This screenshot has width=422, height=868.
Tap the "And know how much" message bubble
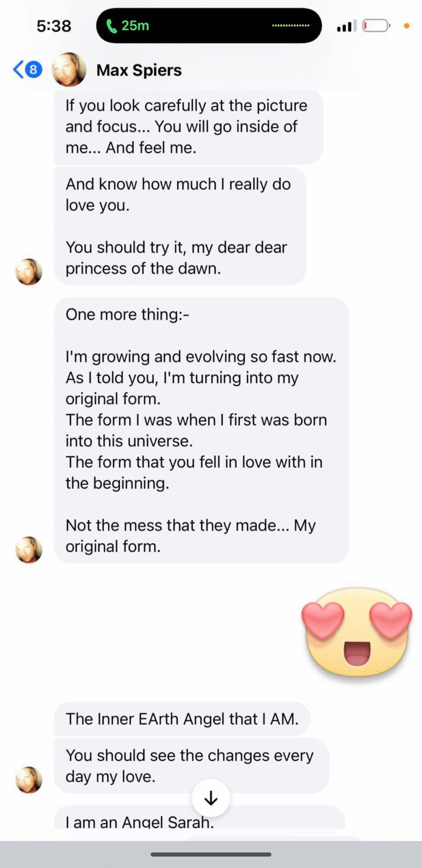tap(180, 226)
